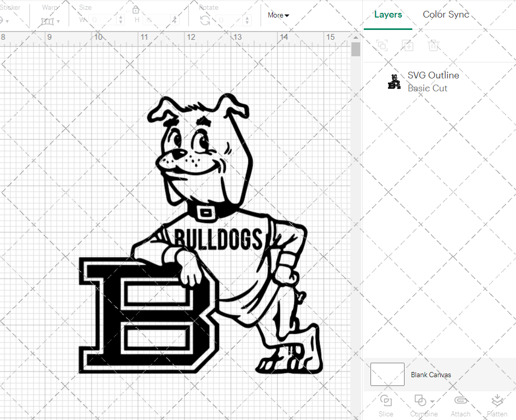Flatten the design
Screen dimensions: 516x420
497,405
